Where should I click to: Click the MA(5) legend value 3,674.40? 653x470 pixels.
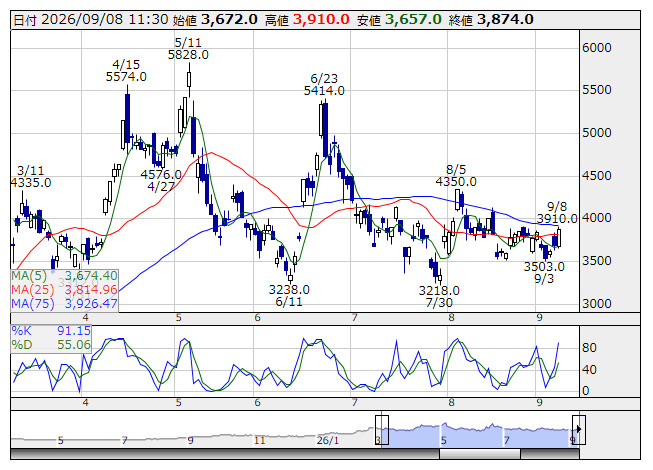coord(91,276)
